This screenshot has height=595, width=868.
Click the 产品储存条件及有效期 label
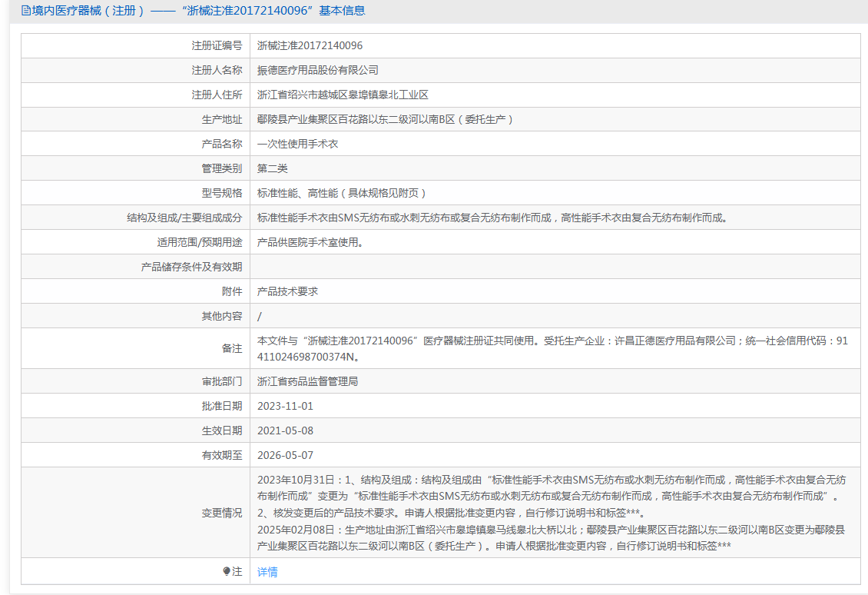[191, 267]
